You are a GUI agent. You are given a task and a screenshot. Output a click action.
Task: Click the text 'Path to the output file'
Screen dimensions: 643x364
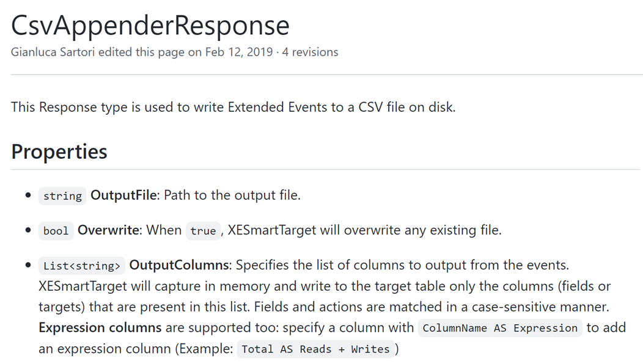233,195
